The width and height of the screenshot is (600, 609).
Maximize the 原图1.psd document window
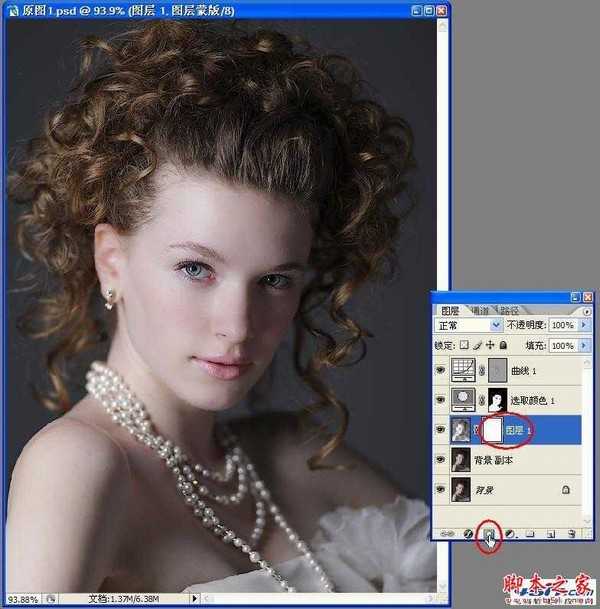click(429, 11)
